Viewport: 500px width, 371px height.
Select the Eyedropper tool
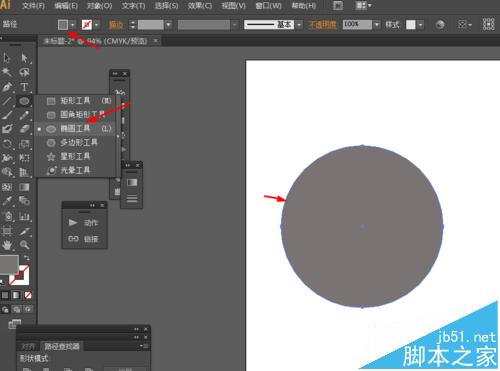7,201
